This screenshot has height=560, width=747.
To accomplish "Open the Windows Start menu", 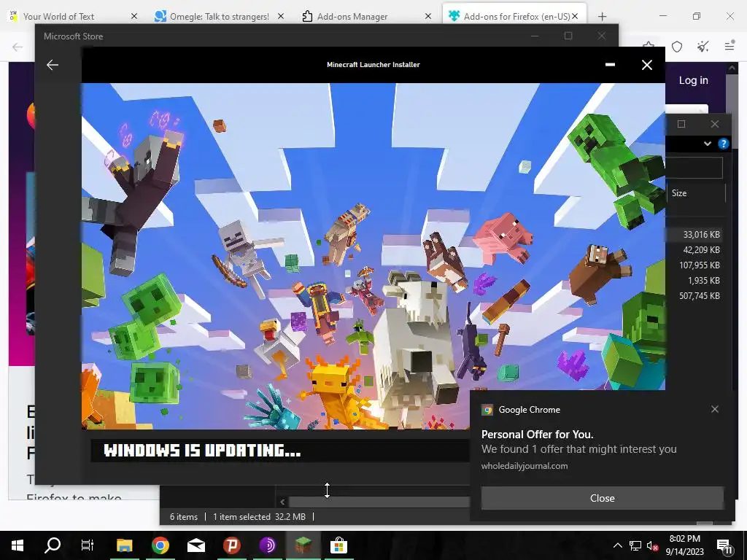I will [18, 545].
